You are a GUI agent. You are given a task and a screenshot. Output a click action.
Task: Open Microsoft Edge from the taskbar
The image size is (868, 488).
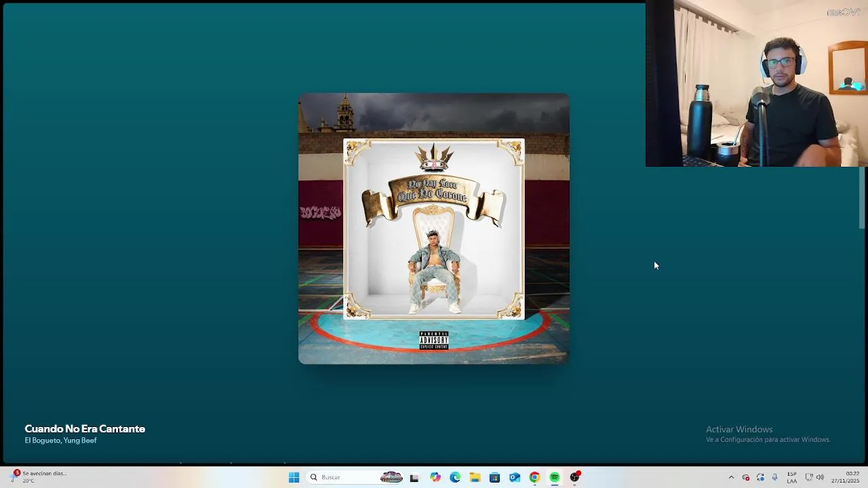point(455,477)
